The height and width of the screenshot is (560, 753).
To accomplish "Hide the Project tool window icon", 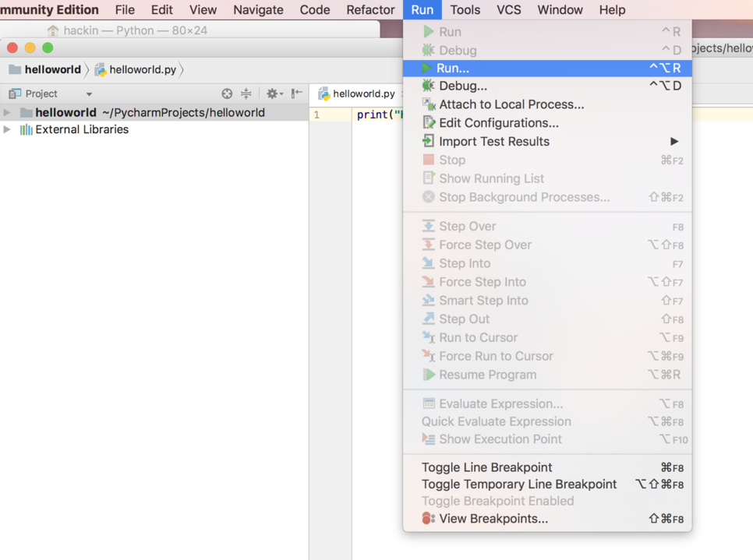I will point(297,93).
